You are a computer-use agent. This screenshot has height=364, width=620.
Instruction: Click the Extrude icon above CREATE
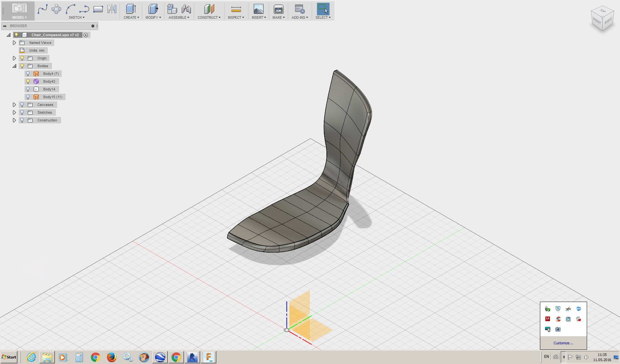tap(131, 9)
